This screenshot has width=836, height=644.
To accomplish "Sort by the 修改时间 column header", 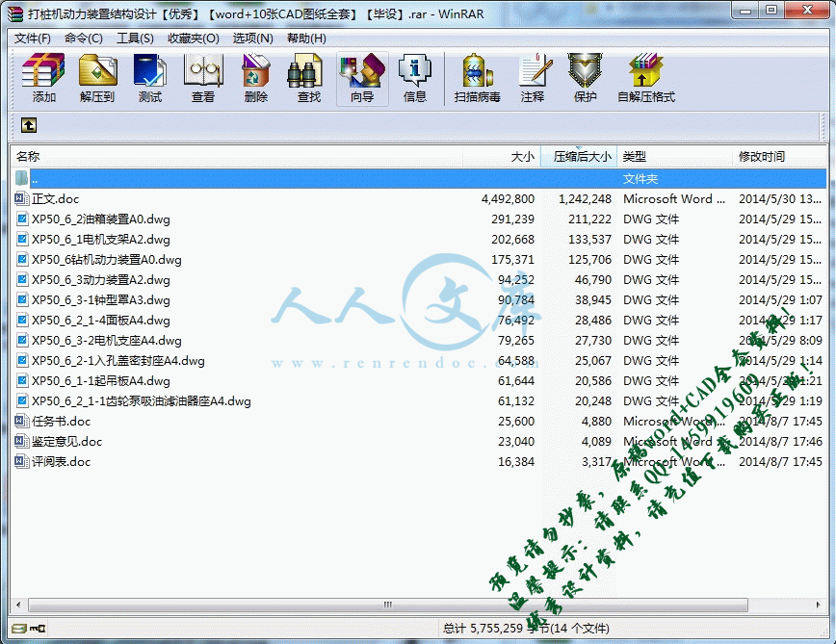I will pyautogui.click(x=780, y=157).
